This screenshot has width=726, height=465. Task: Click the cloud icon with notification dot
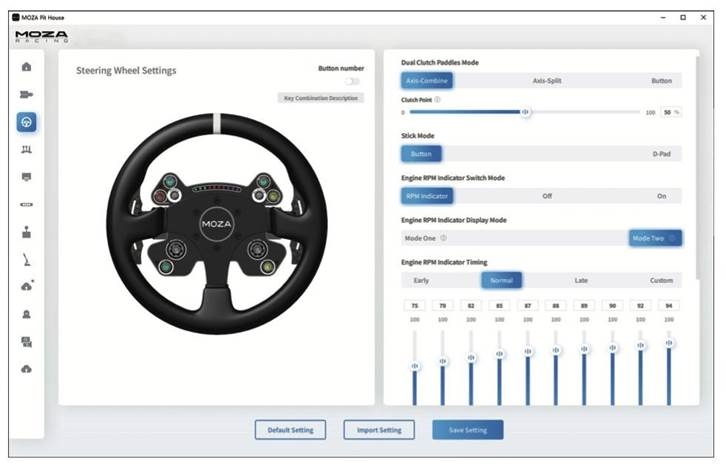(x=27, y=286)
